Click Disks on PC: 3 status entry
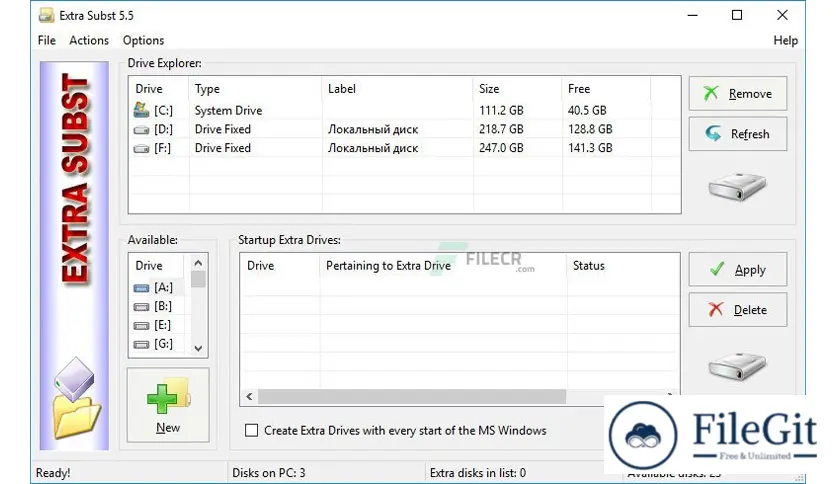The height and width of the screenshot is (484, 836). pos(269,473)
